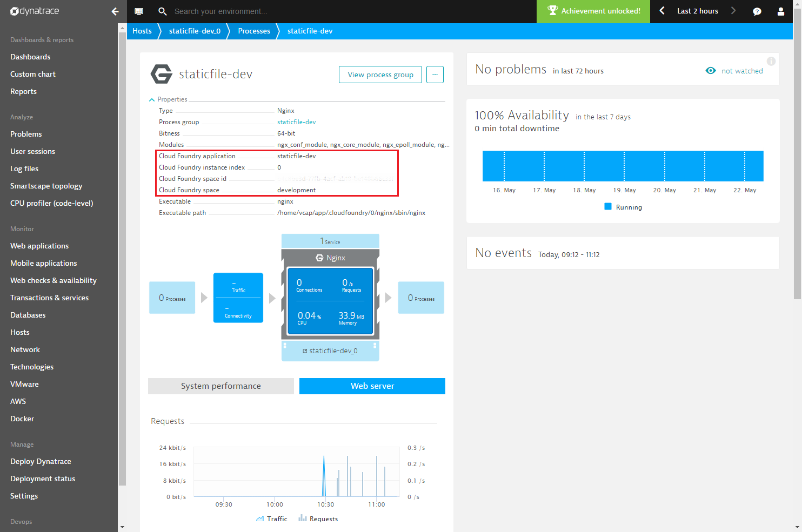Click the staticfile-dev_0 host tile
This screenshot has width=802, height=532.
click(330, 351)
